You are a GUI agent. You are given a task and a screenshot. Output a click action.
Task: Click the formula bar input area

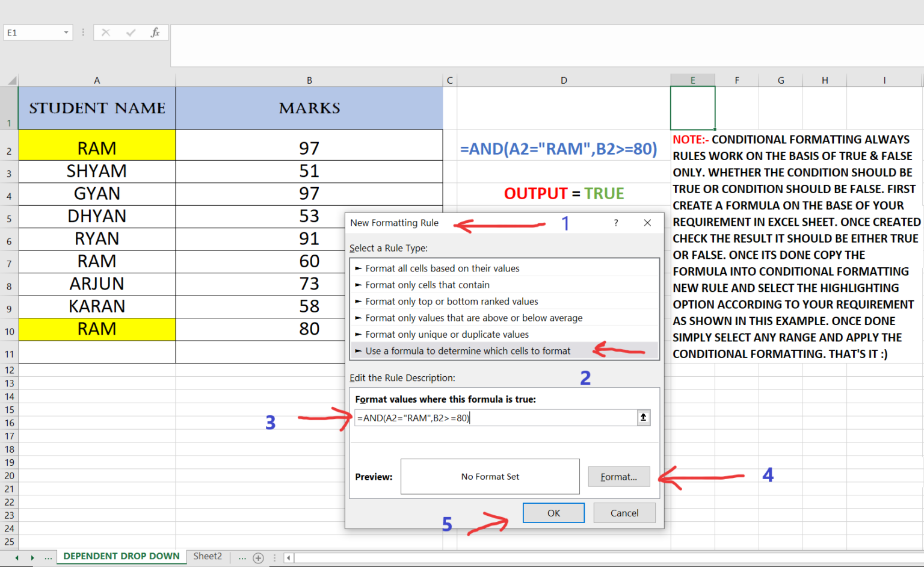tap(547, 45)
